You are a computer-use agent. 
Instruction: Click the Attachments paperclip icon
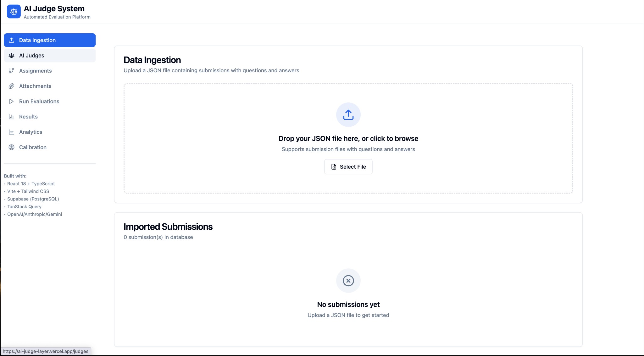(x=12, y=86)
